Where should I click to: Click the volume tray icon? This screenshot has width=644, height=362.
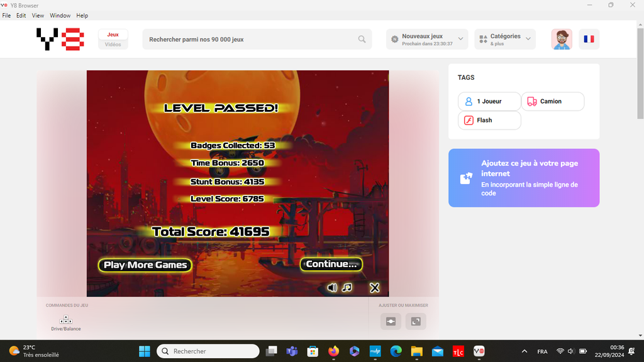coord(571,351)
